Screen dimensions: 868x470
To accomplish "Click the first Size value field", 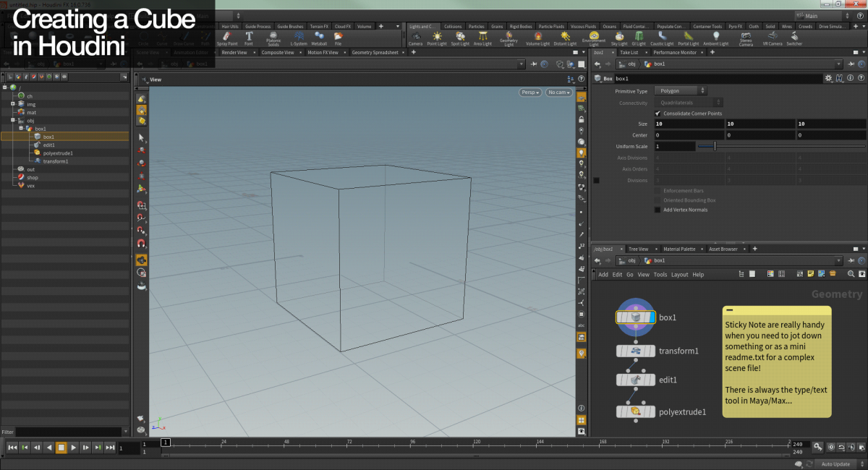I will 689,124.
